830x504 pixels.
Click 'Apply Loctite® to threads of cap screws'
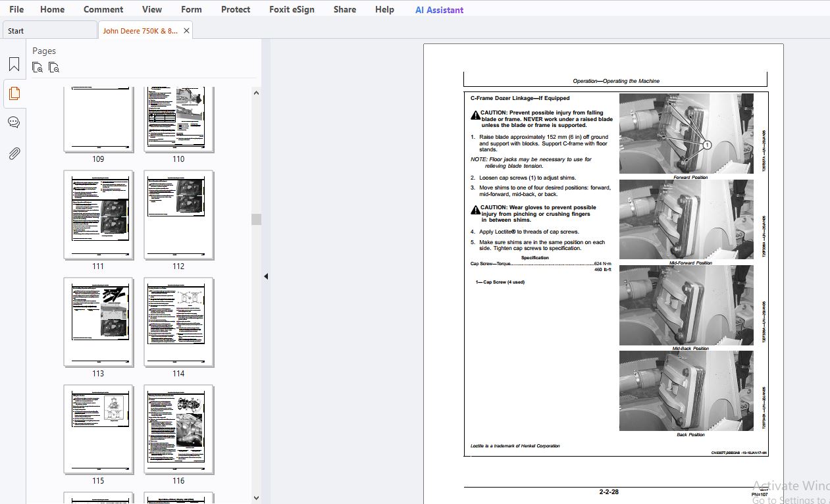[529, 232]
